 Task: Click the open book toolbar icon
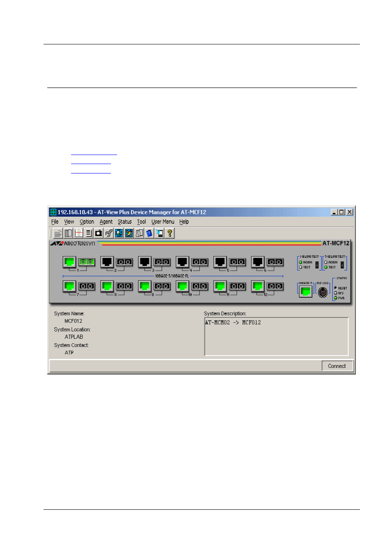pyautogui.click(x=68, y=234)
